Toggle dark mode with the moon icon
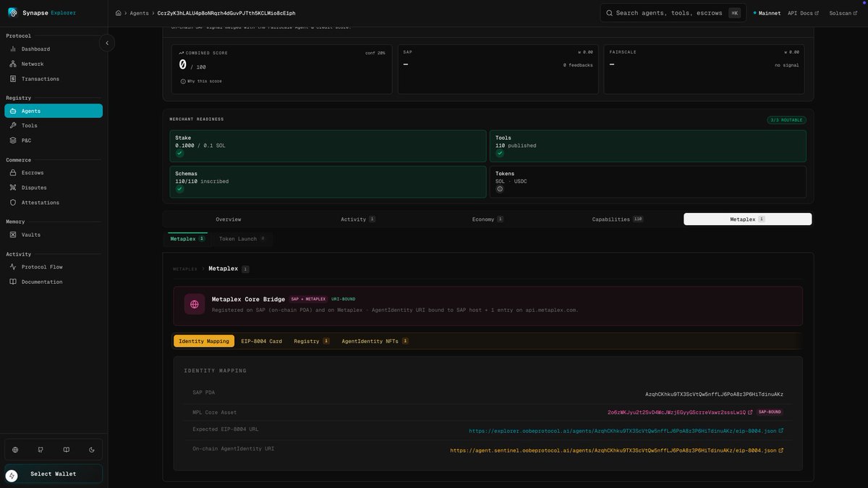The width and height of the screenshot is (868, 488). click(x=92, y=450)
